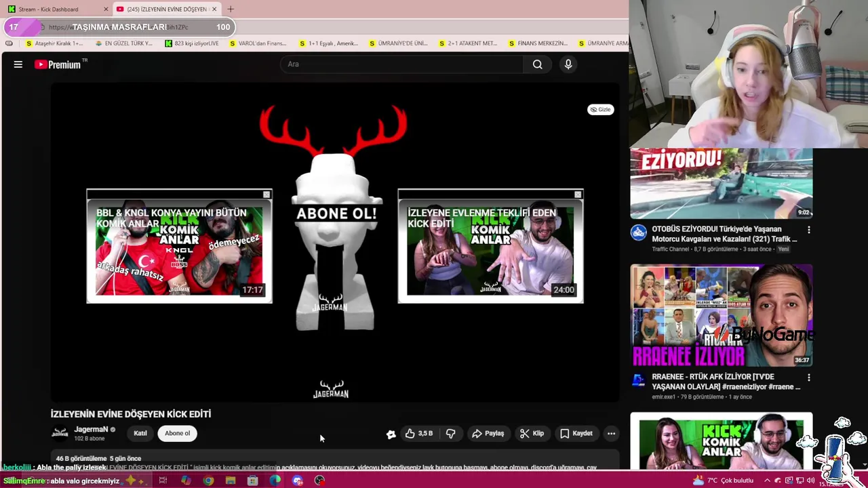
Task: Dismiss the evlenme teklifi end card
Action: pyautogui.click(x=578, y=195)
